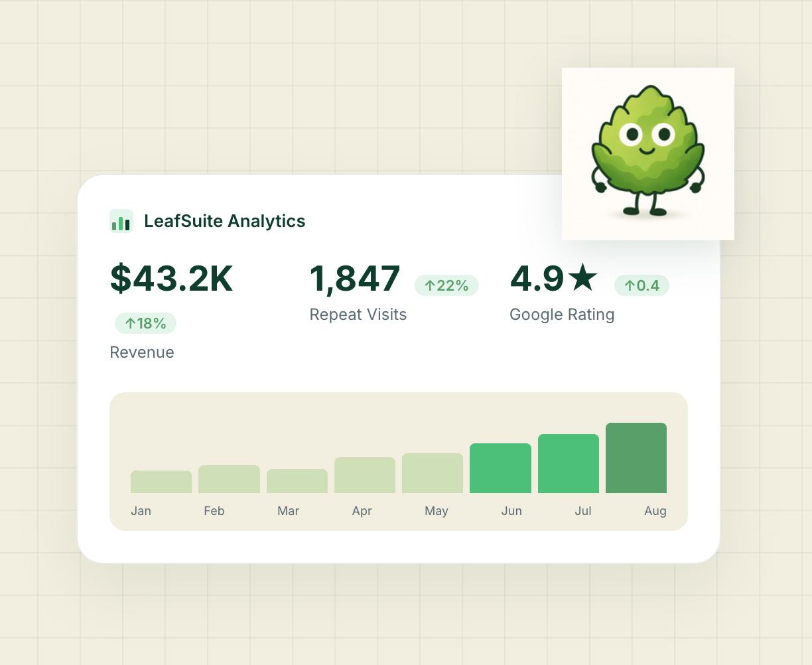Select the June bar in chart
Image resolution: width=812 pixels, height=665 pixels.
pos(500,469)
